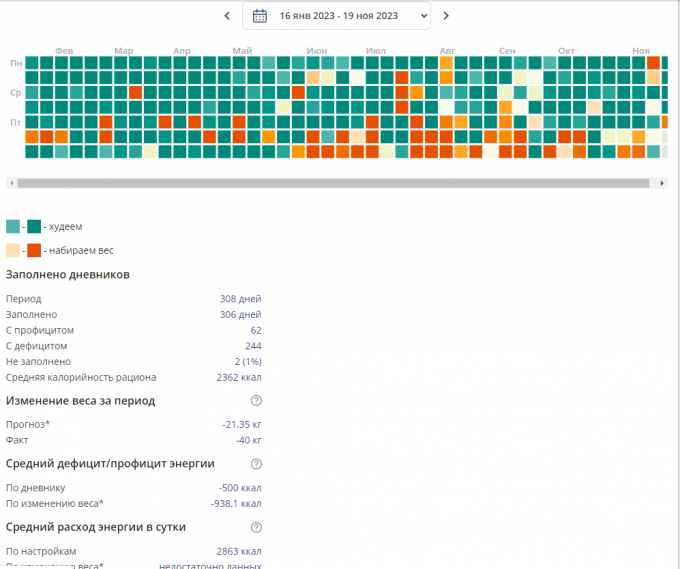This screenshot has width=680, height=569.
Task: Open the 16 янв 2023 - 19 ноя 2023 range
Action: [338, 16]
